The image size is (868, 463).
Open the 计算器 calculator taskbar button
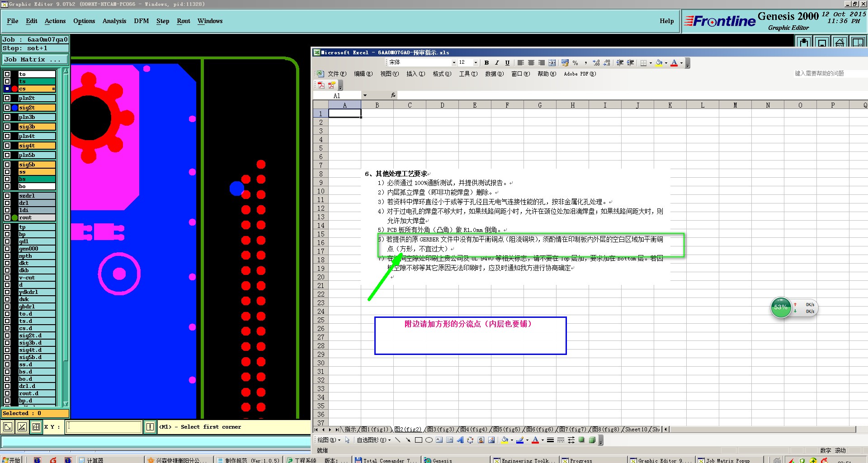tap(110, 460)
